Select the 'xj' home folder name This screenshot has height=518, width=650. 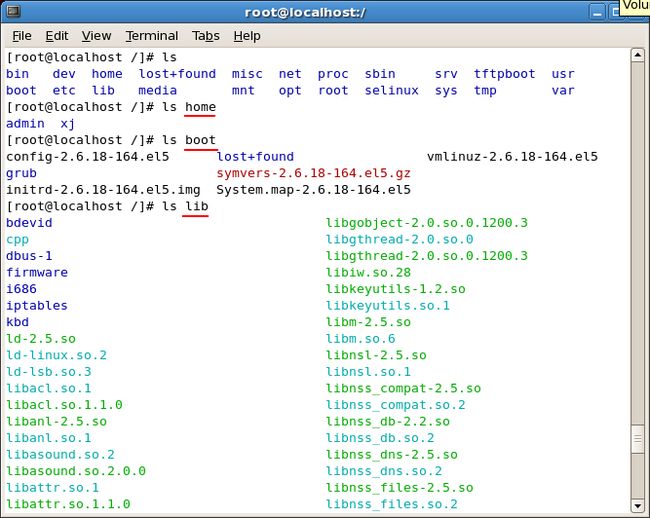click(68, 124)
